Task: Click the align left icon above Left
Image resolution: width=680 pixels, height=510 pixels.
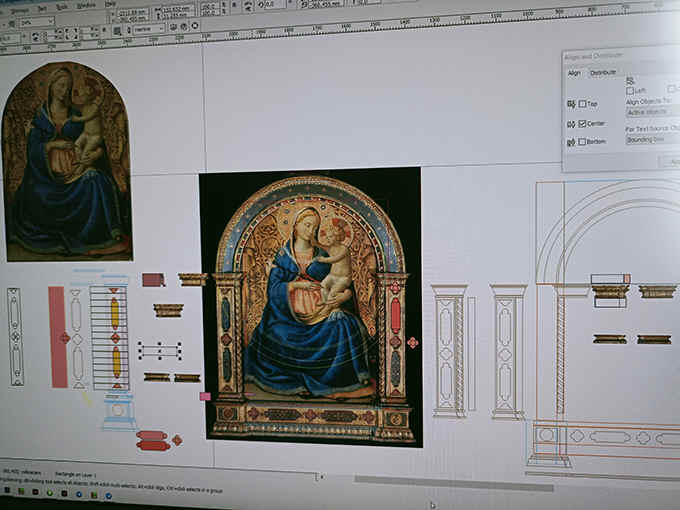Action: (x=630, y=81)
